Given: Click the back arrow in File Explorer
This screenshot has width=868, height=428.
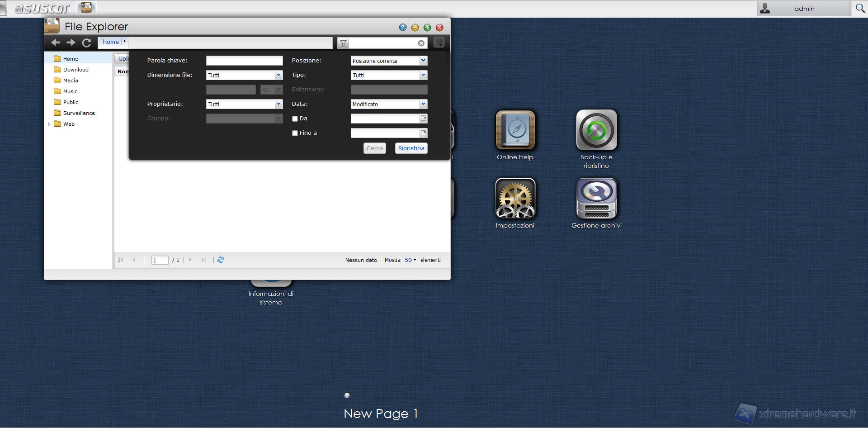Looking at the screenshot, I should [x=56, y=43].
